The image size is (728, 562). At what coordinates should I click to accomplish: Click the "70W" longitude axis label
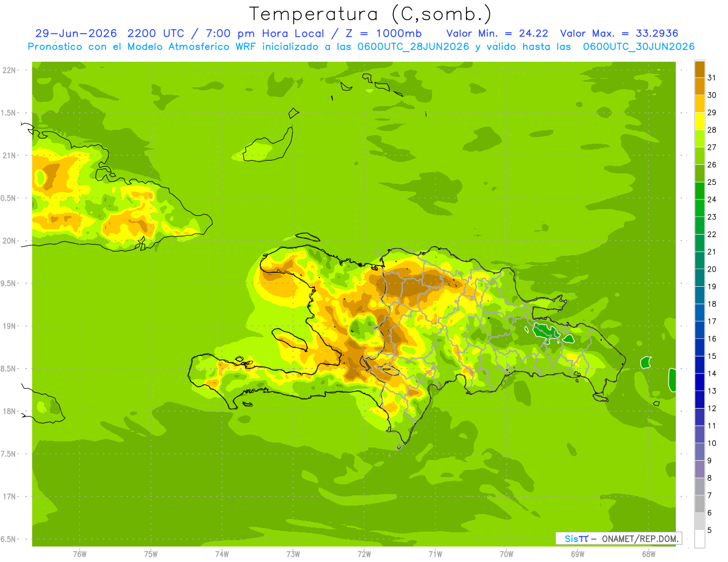(x=507, y=554)
